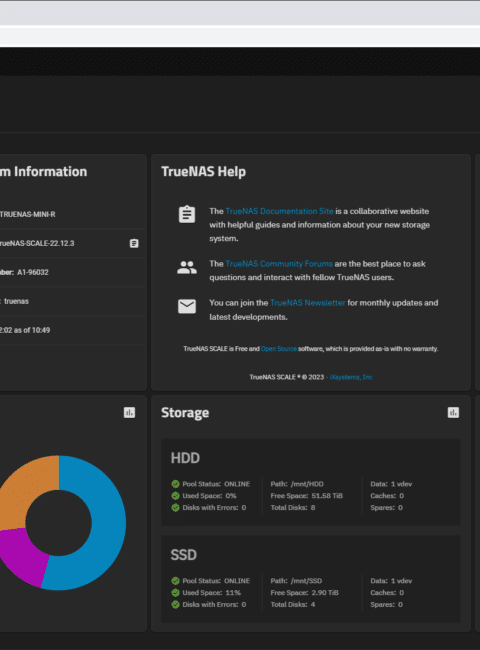The height and width of the screenshot is (650, 480).
Task: Click the A1-96032 serial number
Action: [x=33, y=272]
